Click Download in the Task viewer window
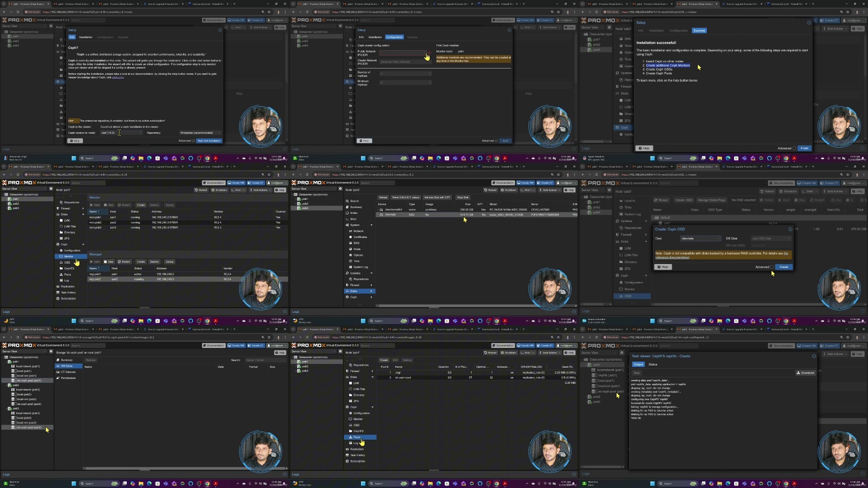The width and height of the screenshot is (868, 488). coord(805,373)
